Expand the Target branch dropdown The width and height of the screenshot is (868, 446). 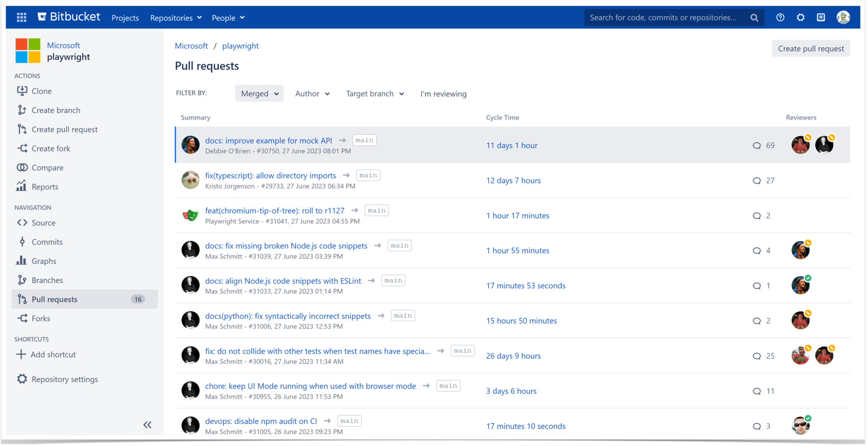click(375, 93)
